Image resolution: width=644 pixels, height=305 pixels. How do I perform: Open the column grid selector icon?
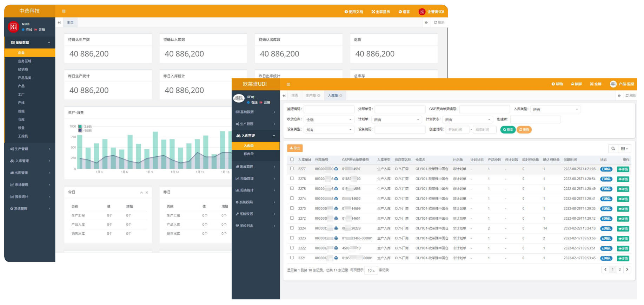click(x=624, y=149)
